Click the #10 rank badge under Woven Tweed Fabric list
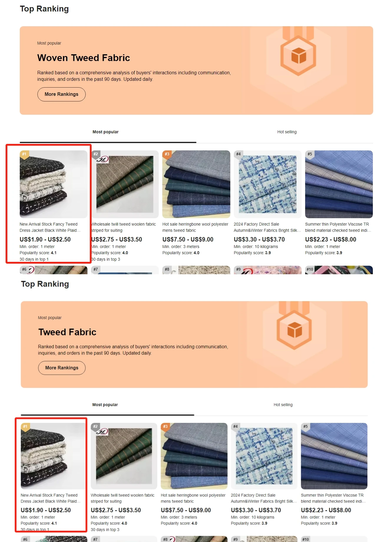This screenshot has height=542, width=392. 310,269
